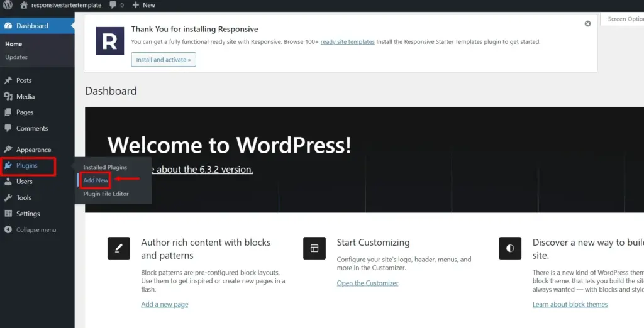Viewport: 644px width, 328px height.
Task: Open the Tools wrench icon
Action: coord(8,197)
